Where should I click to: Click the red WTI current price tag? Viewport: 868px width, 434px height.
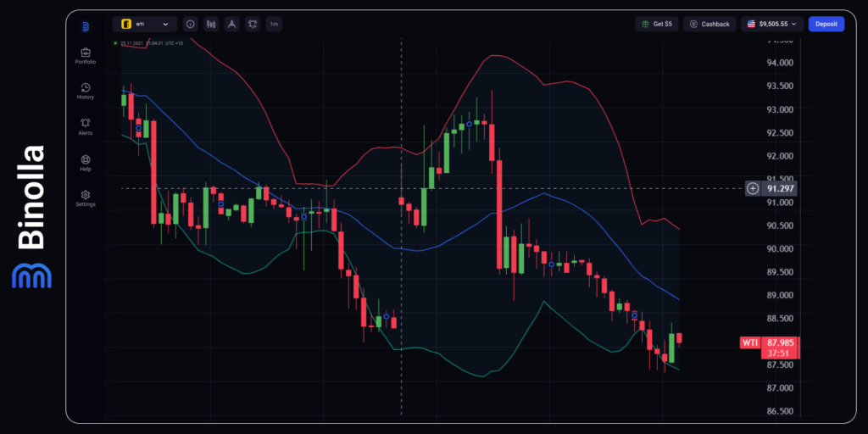pyautogui.click(x=750, y=342)
